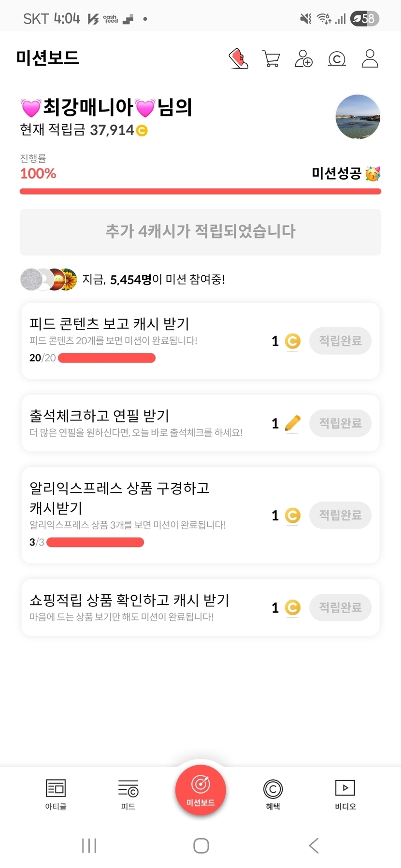
Task: Tap the add friend icon
Action: pyautogui.click(x=303, y=59)
